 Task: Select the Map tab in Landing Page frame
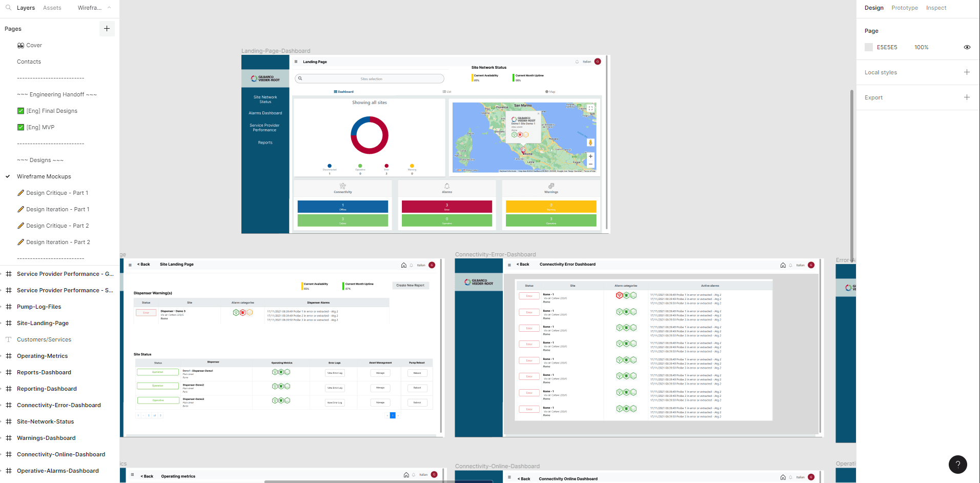click(550, 92)
